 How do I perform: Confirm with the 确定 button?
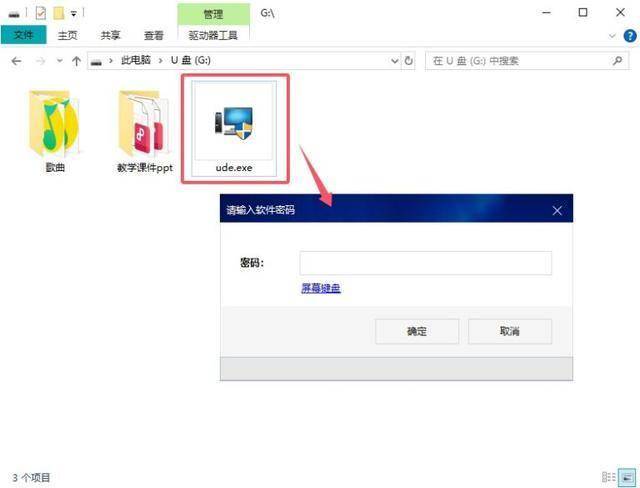coord(417,331)
